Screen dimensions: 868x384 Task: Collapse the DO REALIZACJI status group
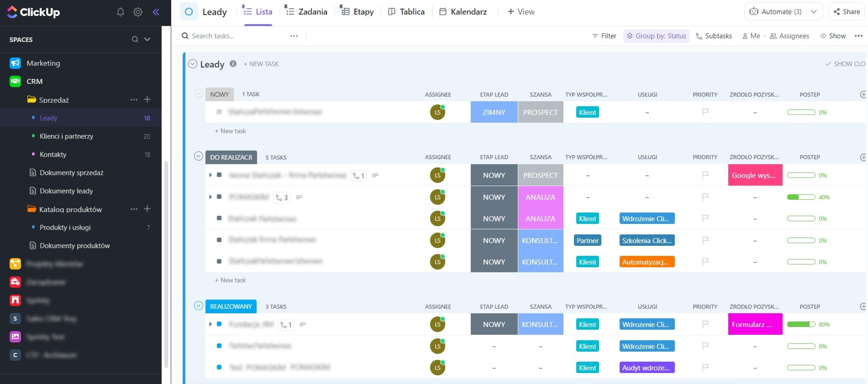click(x=198, y=156)
